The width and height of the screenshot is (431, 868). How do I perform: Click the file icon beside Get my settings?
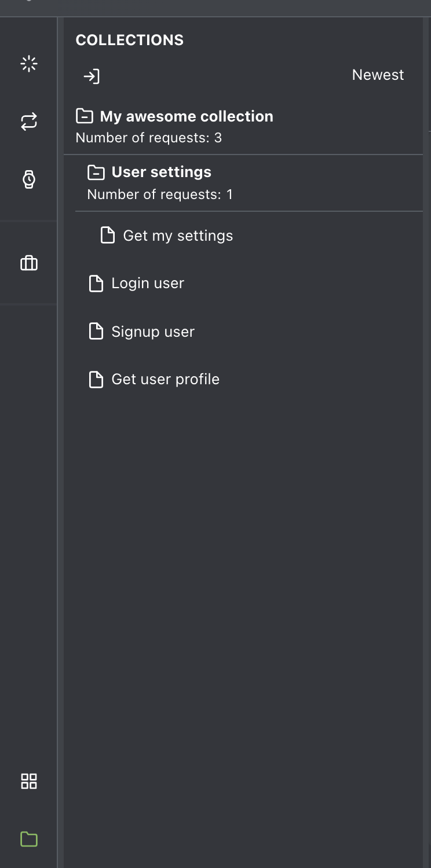[107, 236]
